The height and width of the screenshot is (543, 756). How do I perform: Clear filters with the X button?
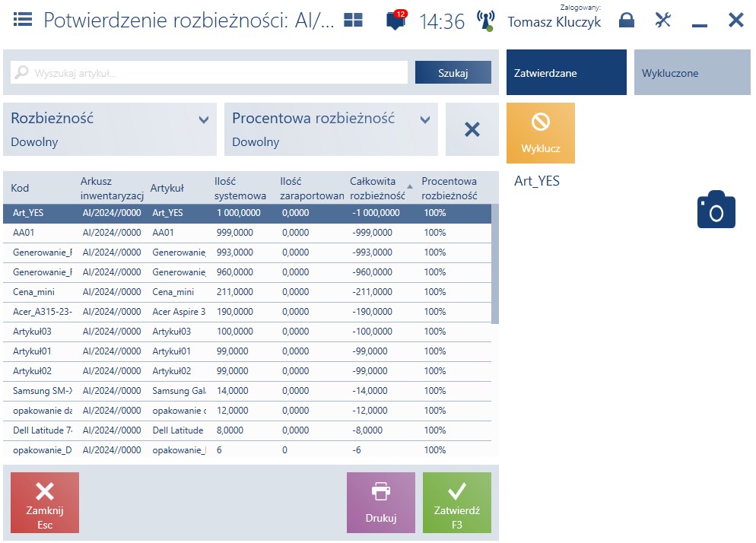click(472, 129)
